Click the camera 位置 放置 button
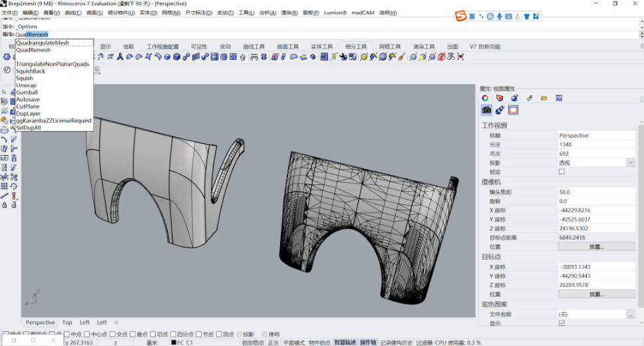The height and width of the screenshot is (346, 644). tap(596, 247)
